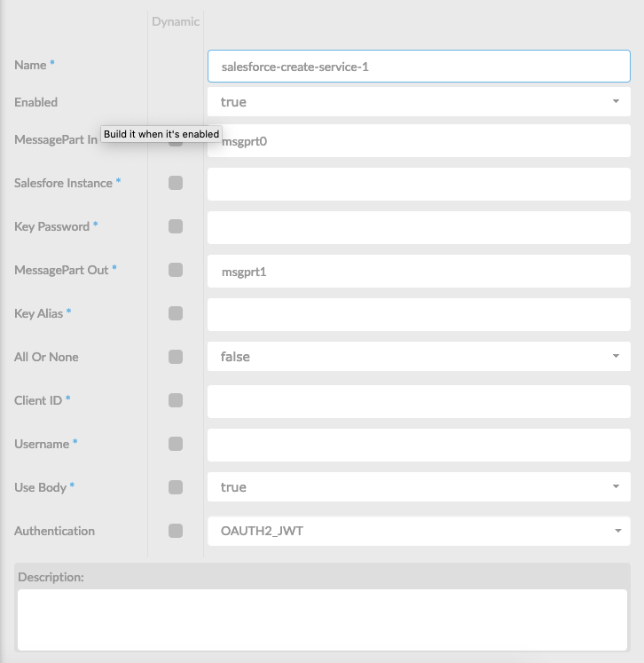This screenshot has height=663, width=644.
Task: Click the Enabled field label
Action: tap(35, 102)
